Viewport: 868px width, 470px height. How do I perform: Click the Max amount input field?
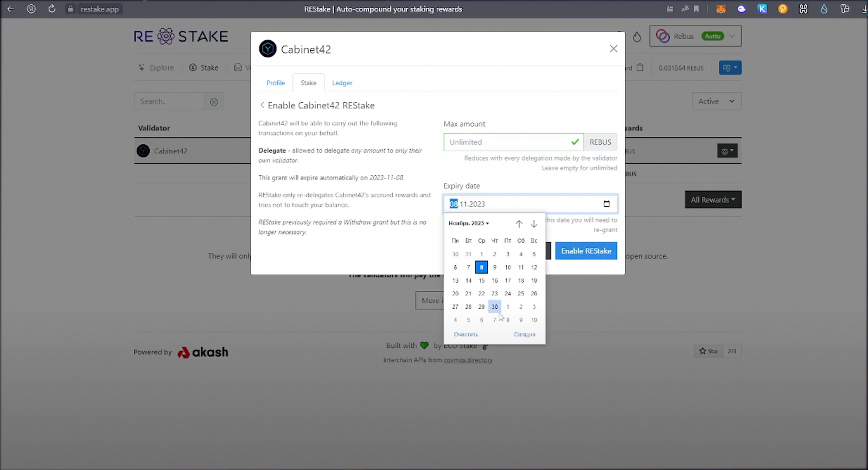pos(513,142)
